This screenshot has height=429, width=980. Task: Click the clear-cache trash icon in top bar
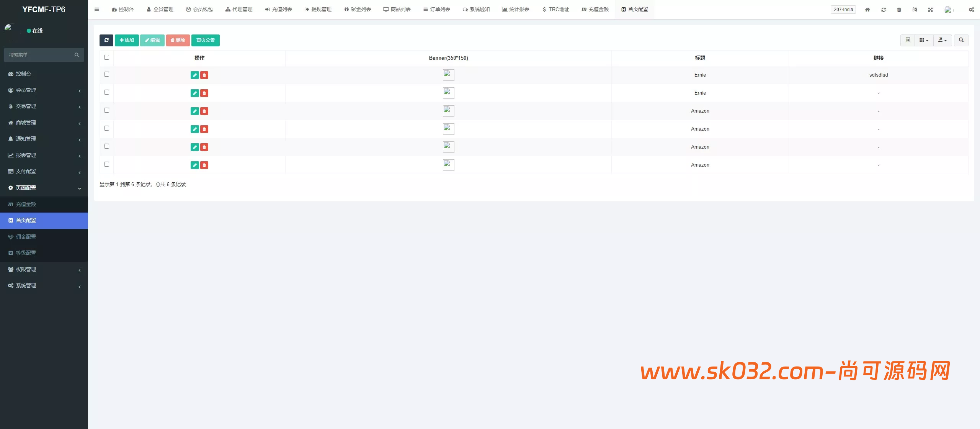[x=899, y=10]
